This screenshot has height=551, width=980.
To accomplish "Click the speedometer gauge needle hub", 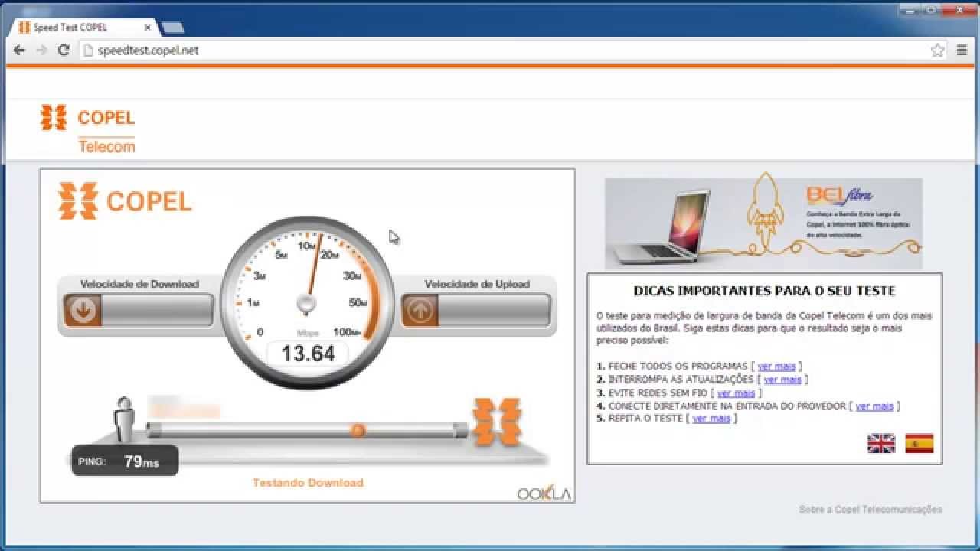I will [x=306, y=305].
